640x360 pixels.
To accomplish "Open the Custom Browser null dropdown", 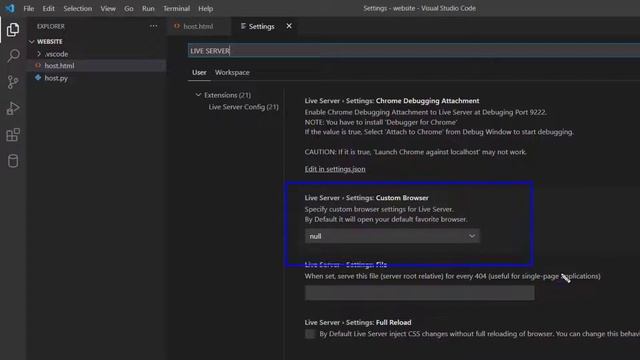I will pos(392,236).
